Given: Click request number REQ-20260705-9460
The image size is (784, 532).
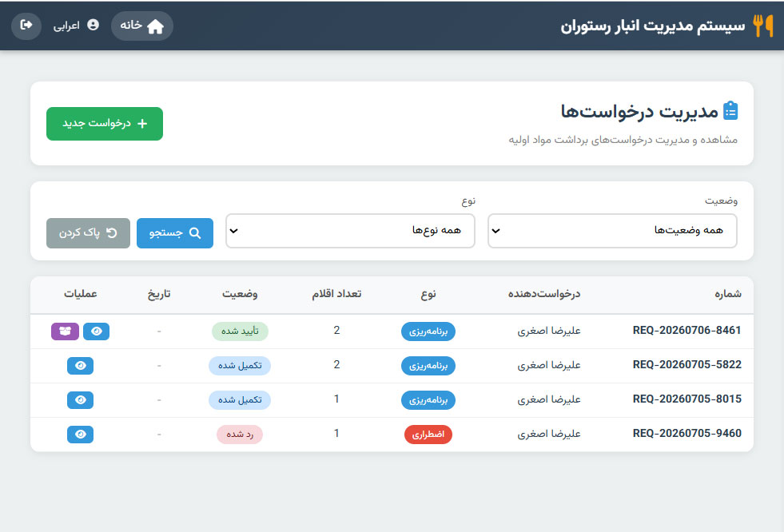Looking at the screenshot, I should point(687,433).
